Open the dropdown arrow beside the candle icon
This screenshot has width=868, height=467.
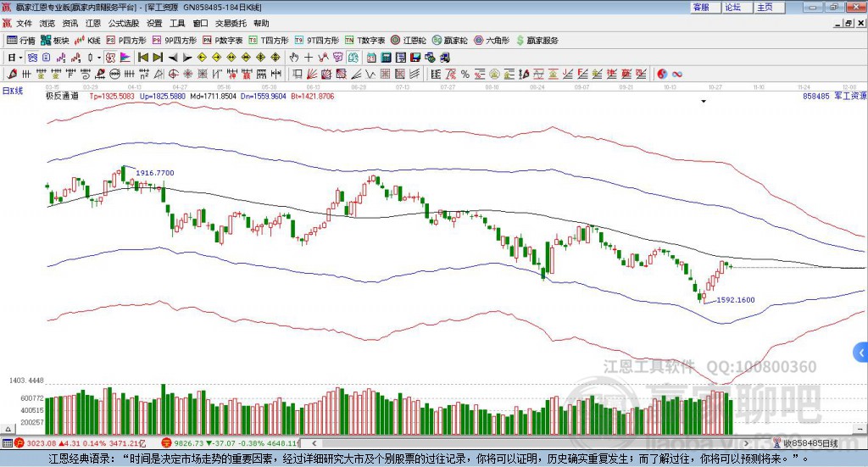click(99, 58)
